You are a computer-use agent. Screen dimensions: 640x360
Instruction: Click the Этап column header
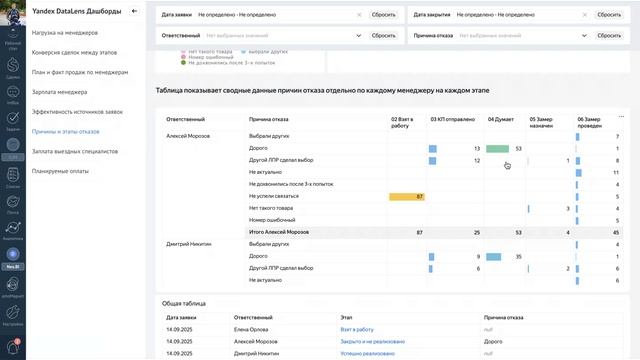click(x=346, y=317)
